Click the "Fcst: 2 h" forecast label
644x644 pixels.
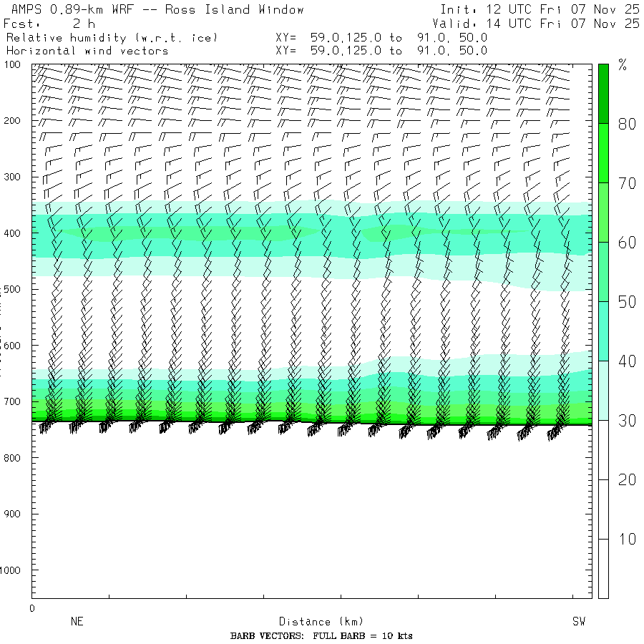(49, 24)
